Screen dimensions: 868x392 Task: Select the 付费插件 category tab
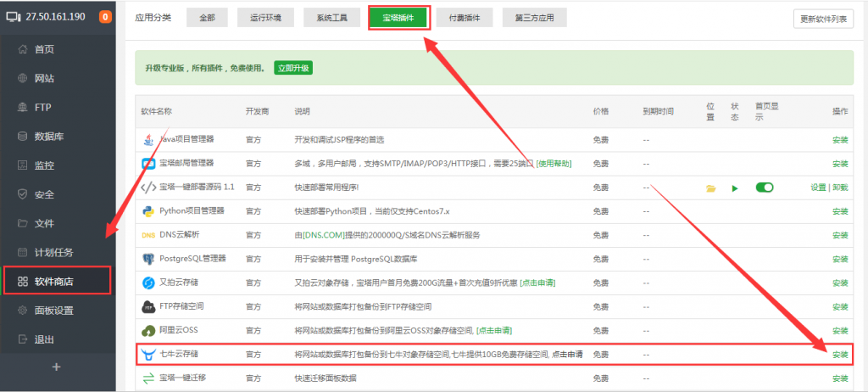[x=465, y=18]
